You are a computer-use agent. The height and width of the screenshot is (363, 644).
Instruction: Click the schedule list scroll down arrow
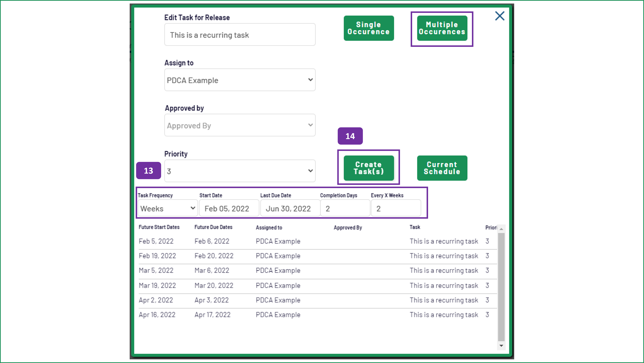[501, 346]
